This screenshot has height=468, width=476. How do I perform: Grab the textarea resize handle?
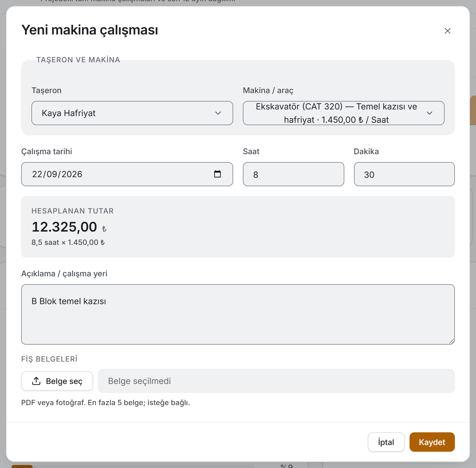452,341
